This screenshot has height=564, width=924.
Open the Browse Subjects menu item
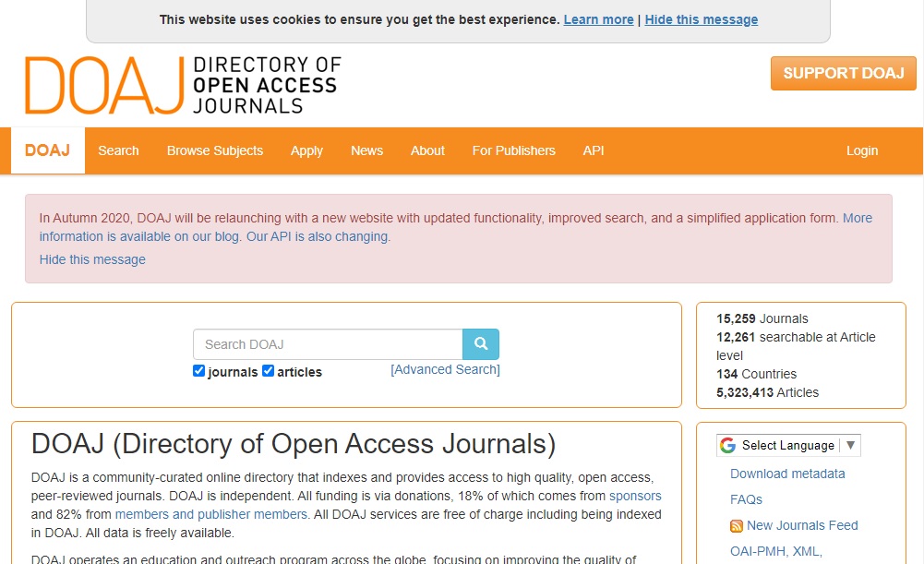tap(214, 150)
